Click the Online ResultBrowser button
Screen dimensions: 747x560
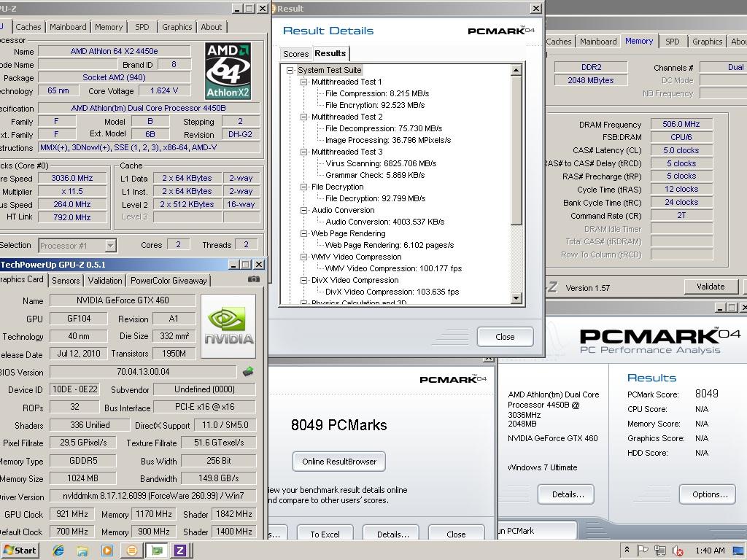(339, 462)
